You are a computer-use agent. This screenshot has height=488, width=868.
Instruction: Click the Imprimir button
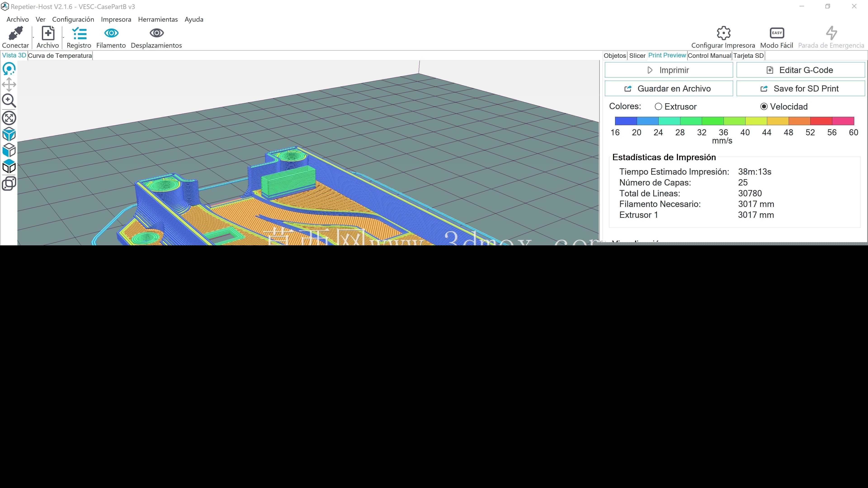669,70
